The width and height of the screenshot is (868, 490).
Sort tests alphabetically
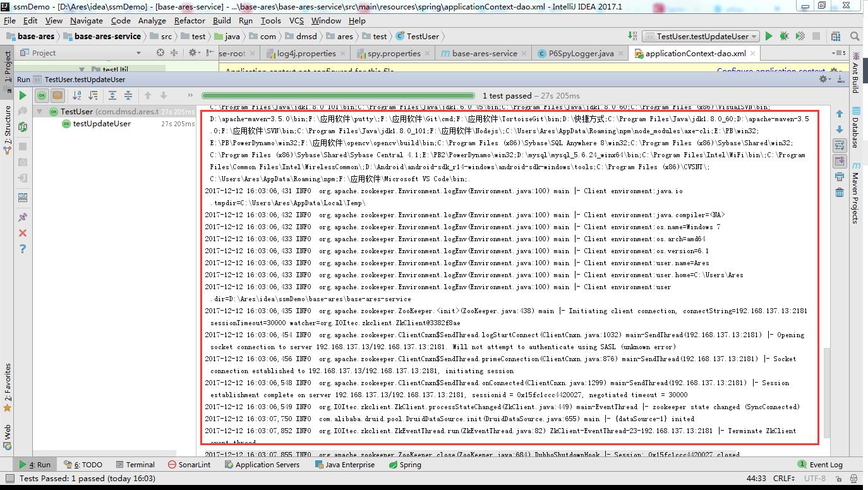coord(77,95)
